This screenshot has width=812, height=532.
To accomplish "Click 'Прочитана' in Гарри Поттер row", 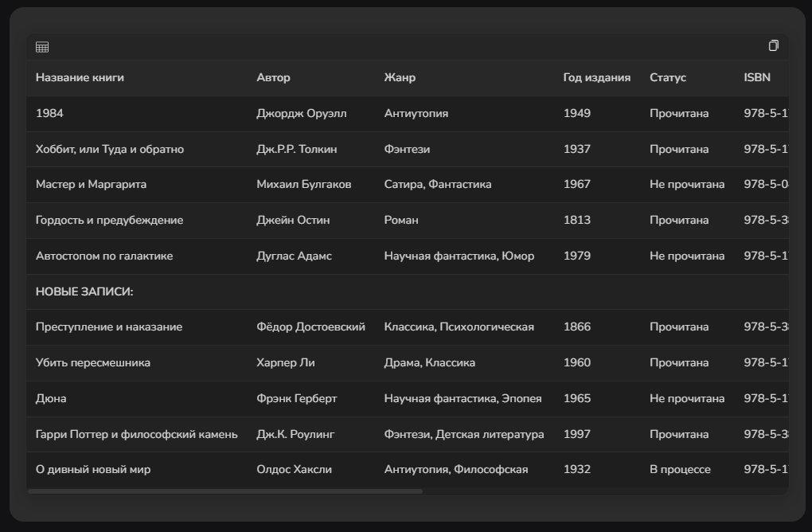I will (679, 434).
